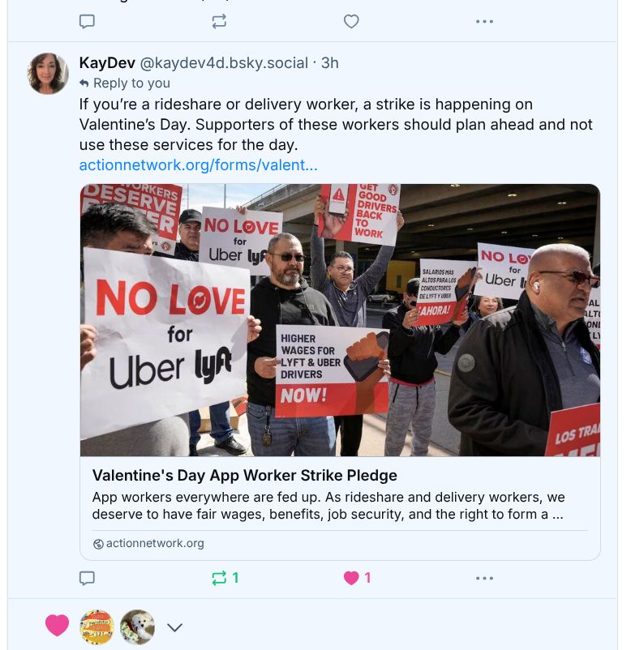Image resolution: width=644 pixels, height=650 pixels.
Task: Open the actionnetwork.org/forms/valent link
Action: point(199,165)
